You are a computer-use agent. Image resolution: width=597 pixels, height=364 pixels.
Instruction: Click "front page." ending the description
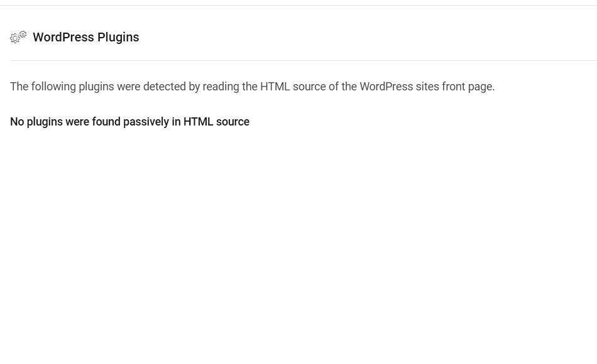[x=468, y=87]
